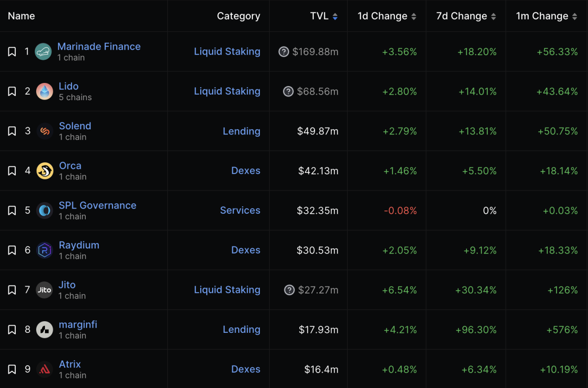Click the marginfi logo icon
The height and width of the screenshot is (388, 588).
pyautogui.click(x=44, y=330)
